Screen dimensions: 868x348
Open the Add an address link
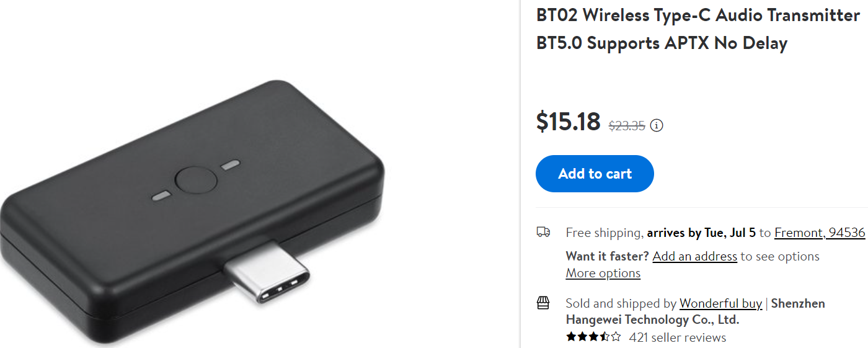click(695, 256)
